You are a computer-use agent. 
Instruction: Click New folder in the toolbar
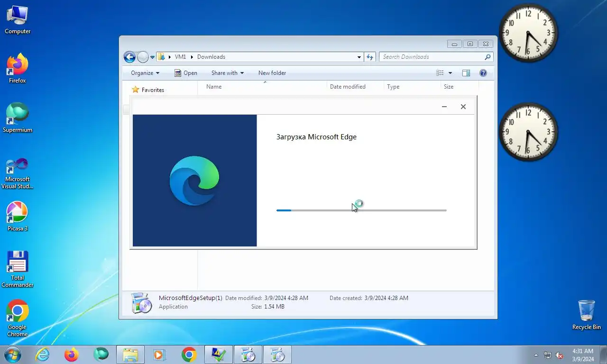(x=272, y=73)
